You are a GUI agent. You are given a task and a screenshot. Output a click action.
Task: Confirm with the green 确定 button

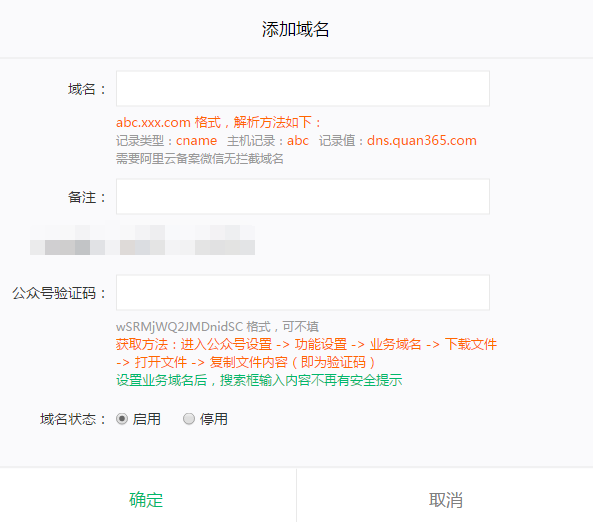pos(146,500)
